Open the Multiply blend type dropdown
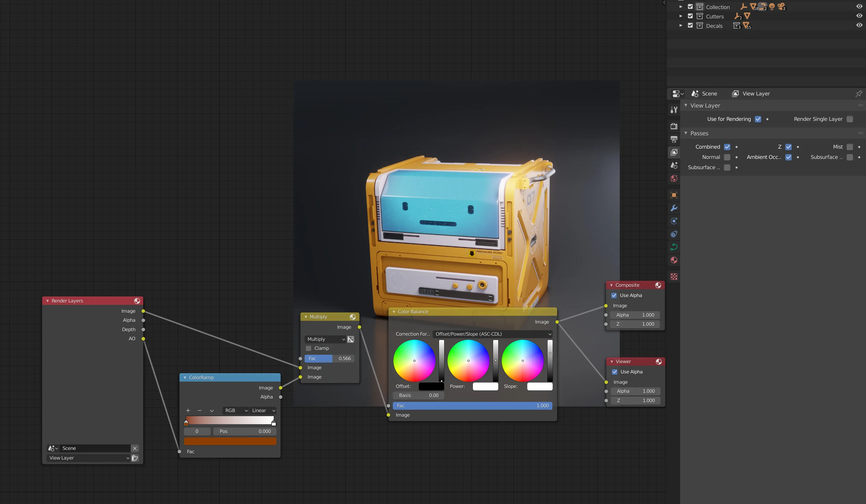The height and width of the screenshot is (504, 866). point(325,339)
